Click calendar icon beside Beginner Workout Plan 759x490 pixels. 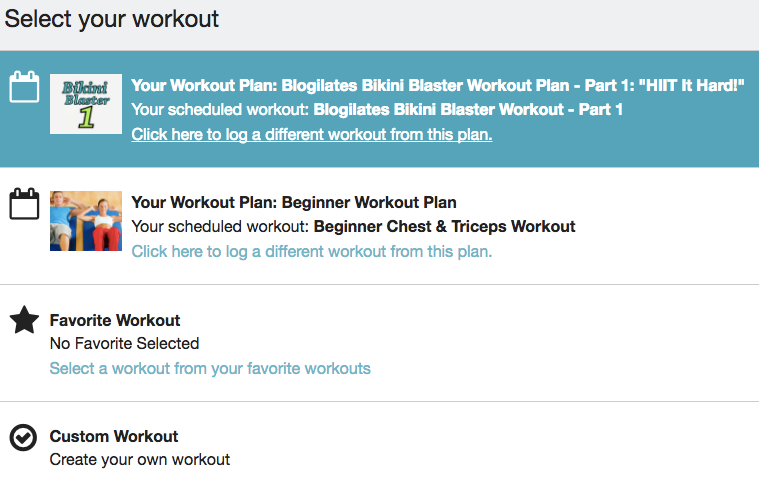[23, 204]
